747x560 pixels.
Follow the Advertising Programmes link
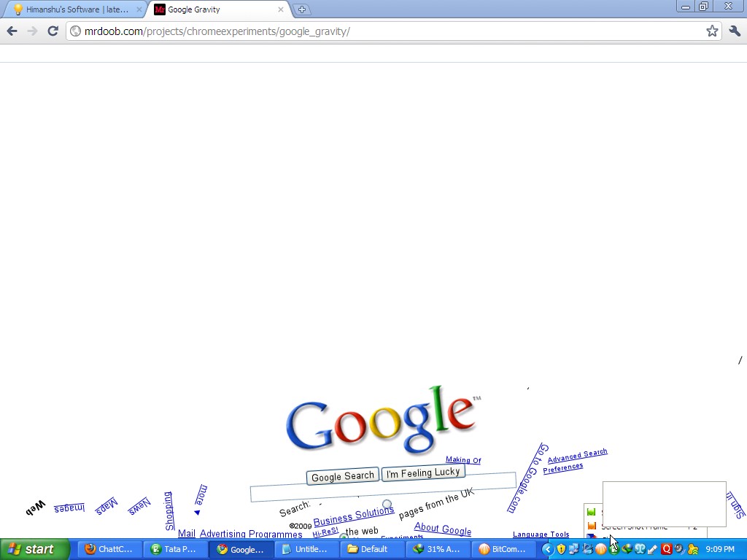tap(251, 534)
